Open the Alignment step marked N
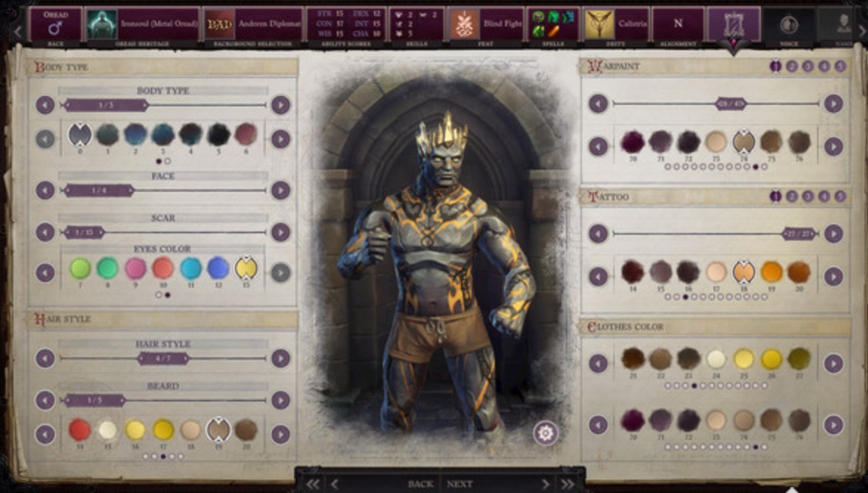 [678, 24]
